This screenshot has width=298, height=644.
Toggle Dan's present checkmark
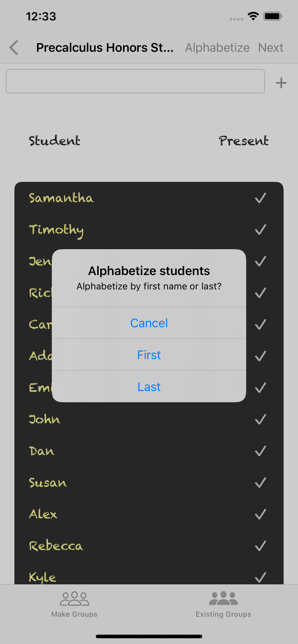tap(260, 451)
